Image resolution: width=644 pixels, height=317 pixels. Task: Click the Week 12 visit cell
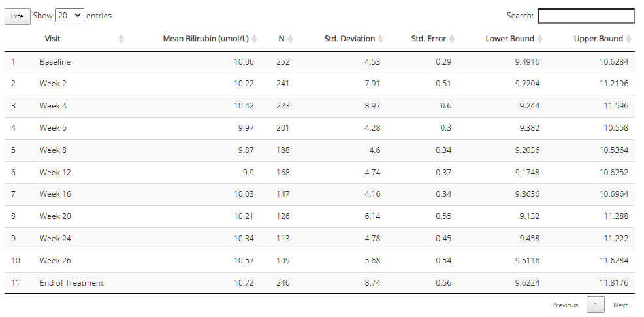[x=56, y=173]
